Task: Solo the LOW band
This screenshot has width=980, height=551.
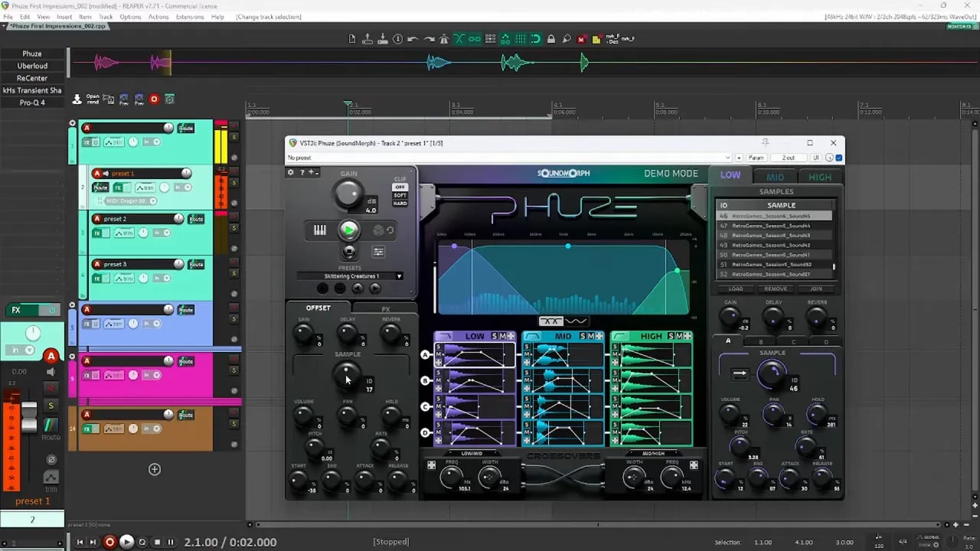Action: click(x=494, y=336)
